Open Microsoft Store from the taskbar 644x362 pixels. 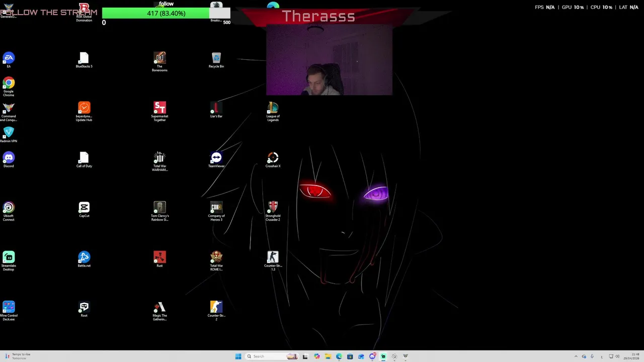(x=350, y=356)
